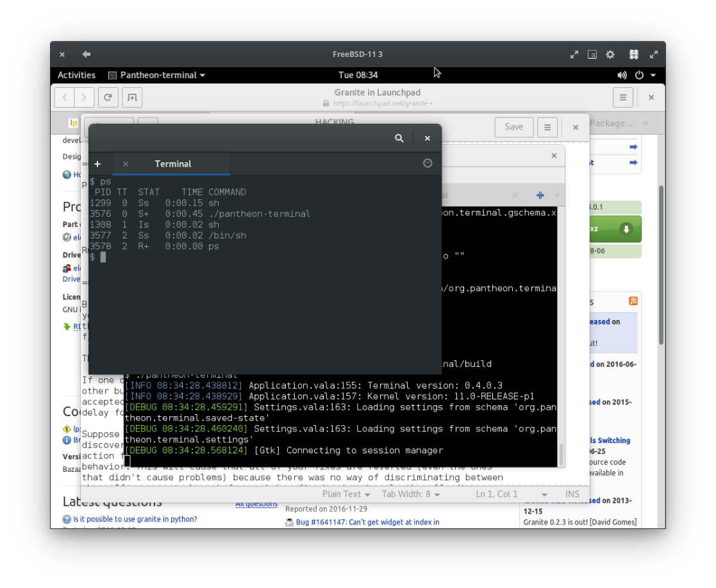Open Activities overview

[x=76, y=75]
